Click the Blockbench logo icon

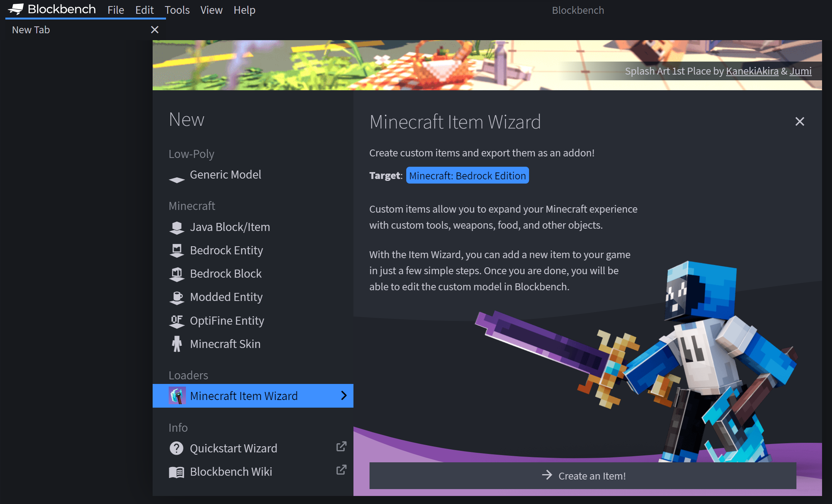[x=16, y=9]
